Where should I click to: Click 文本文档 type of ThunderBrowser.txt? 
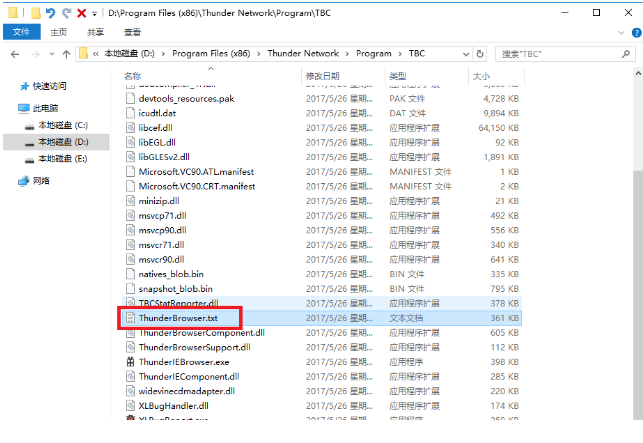pos(406,318)
